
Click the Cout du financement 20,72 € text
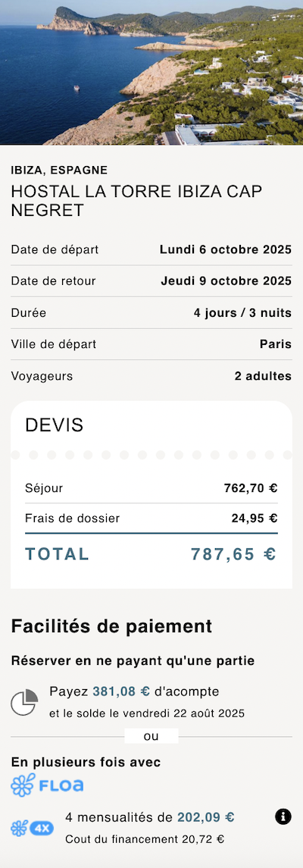pyautogui.click(x=145, y=839)
